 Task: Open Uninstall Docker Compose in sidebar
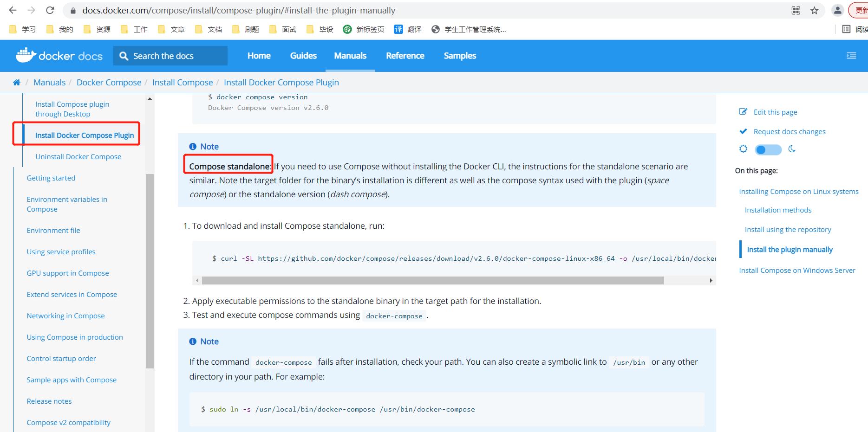[78, 157]
